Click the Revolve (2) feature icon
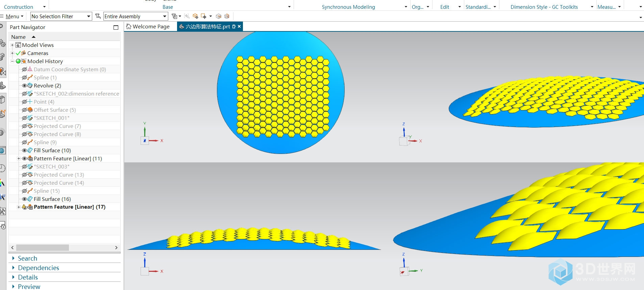 [x=30, y=85]
